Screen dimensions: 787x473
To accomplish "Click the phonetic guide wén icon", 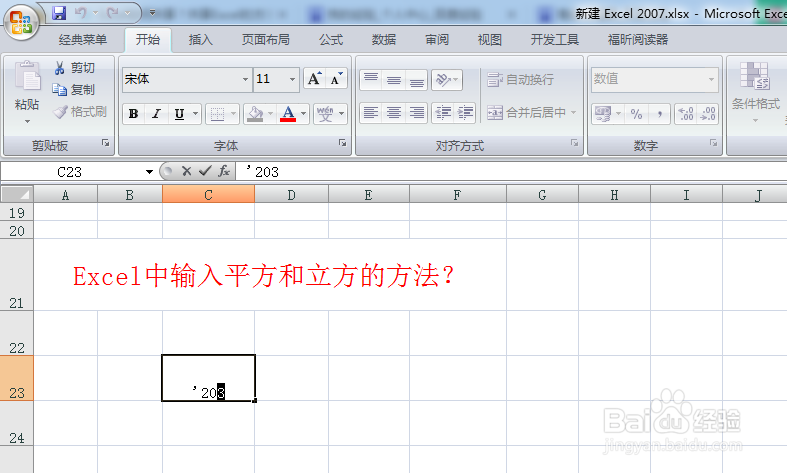I will [x=325, y=114].
